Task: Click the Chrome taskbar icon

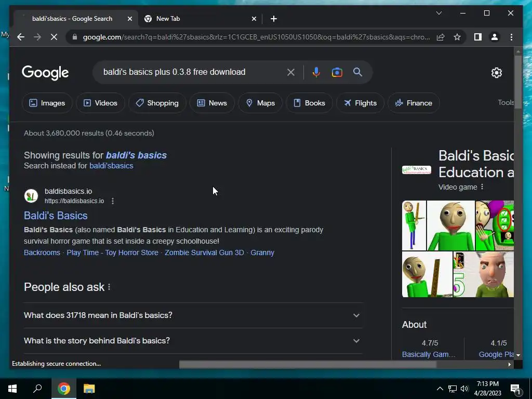Action: 63,389
